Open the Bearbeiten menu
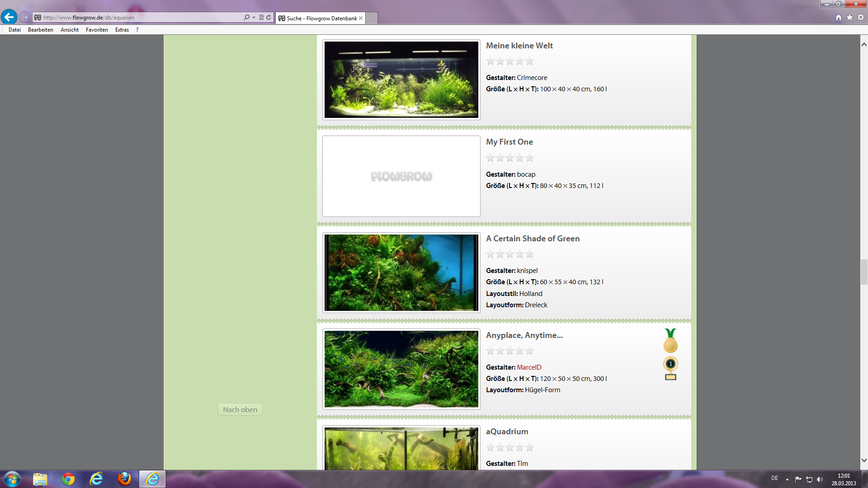The image size is (868, 488). (41, 30)
